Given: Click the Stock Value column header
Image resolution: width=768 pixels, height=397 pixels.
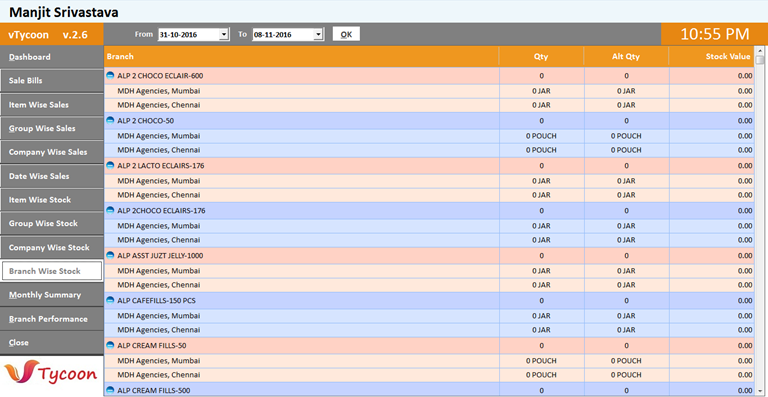Looking at the screenshot, I should coord(711,57).
